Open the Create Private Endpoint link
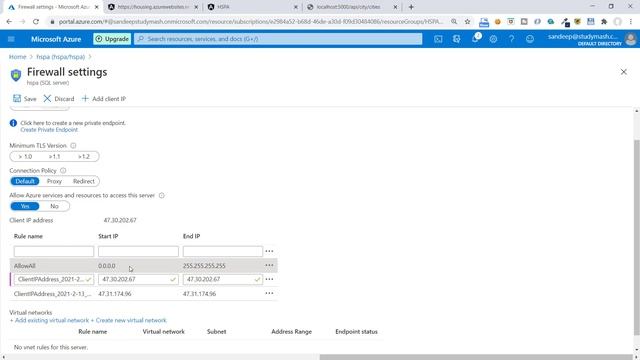The width and height of the screenshot is (640, 360). (x=49, y=130)
